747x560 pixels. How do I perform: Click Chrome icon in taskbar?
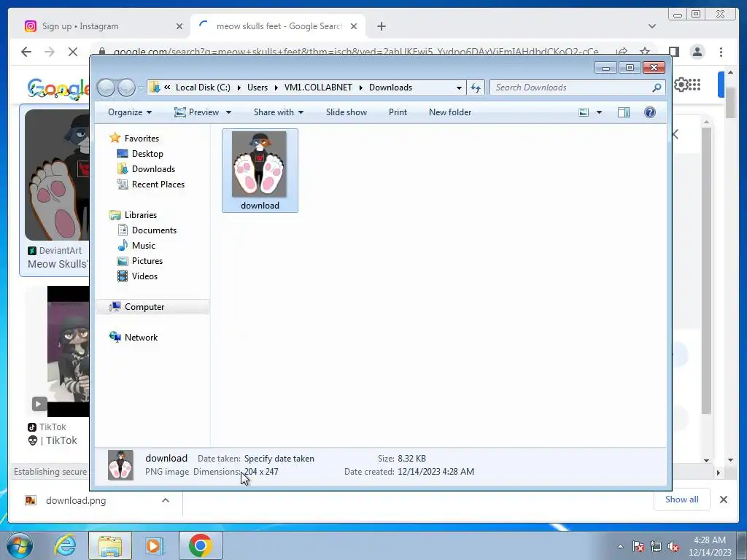(200, 545)
